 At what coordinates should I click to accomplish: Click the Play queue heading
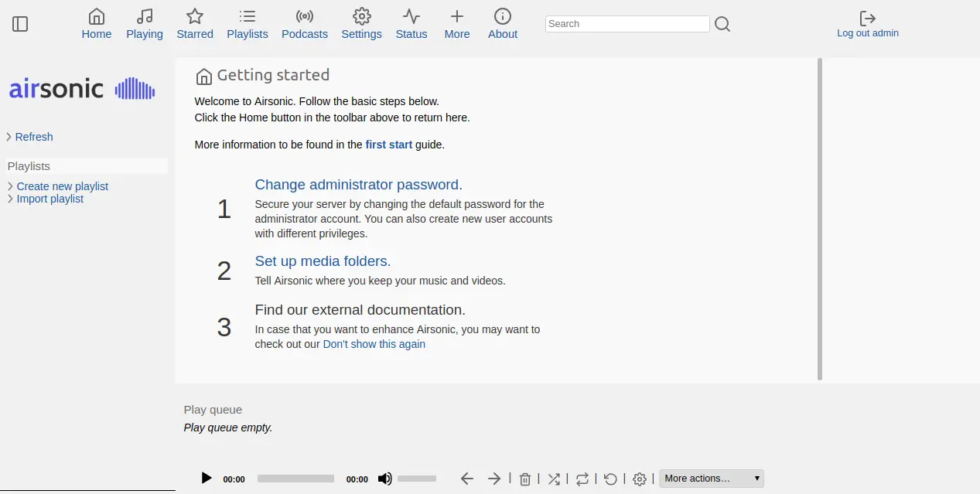point(213,410)
